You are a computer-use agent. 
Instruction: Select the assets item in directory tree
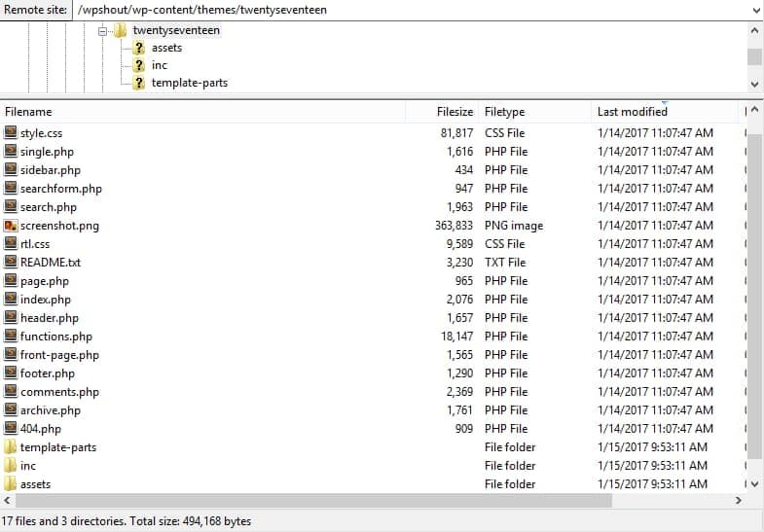[x=166, y=48]
